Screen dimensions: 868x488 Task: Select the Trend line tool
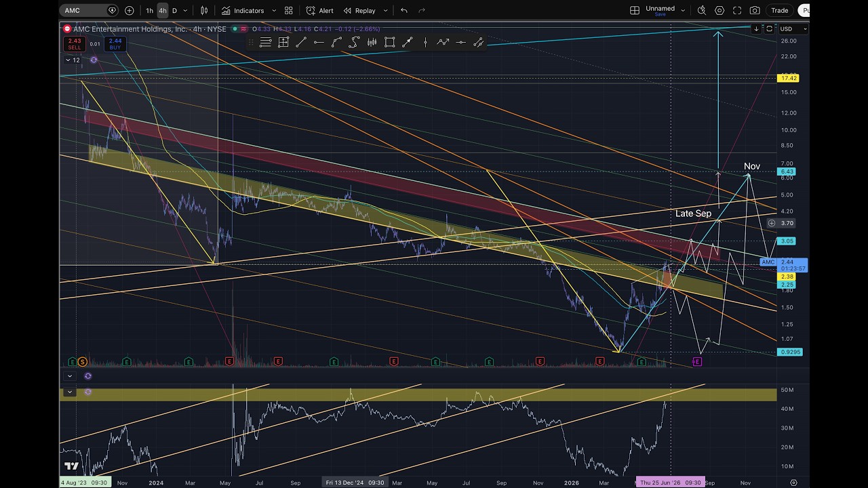301,42
